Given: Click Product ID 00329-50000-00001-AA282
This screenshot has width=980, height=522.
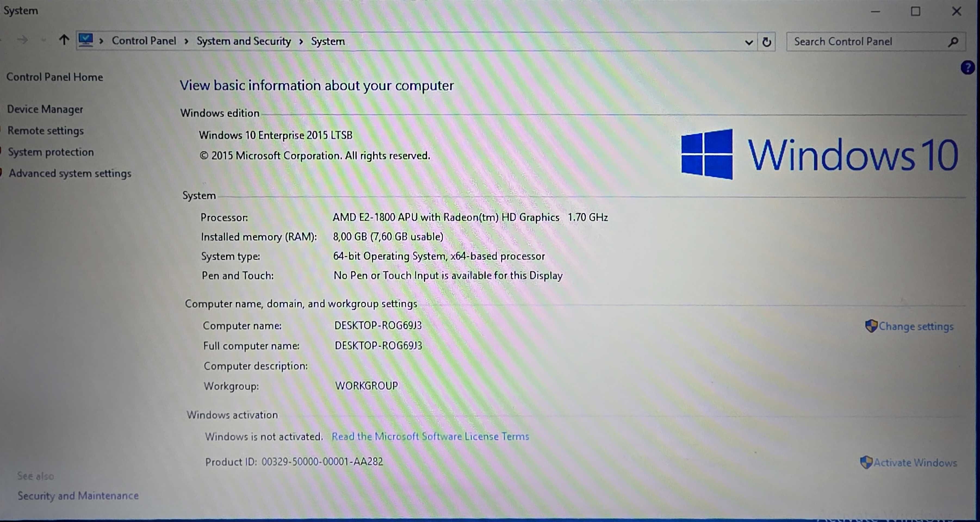Looking at the screenshot, I should click(x=294, y=462).
